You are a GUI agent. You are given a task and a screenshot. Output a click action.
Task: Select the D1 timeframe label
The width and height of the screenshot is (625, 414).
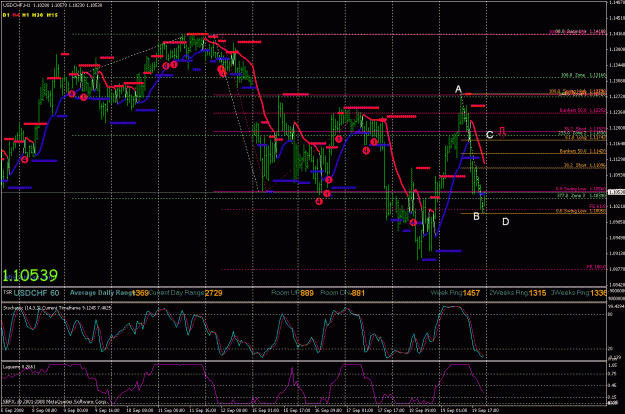pos(6,15)
